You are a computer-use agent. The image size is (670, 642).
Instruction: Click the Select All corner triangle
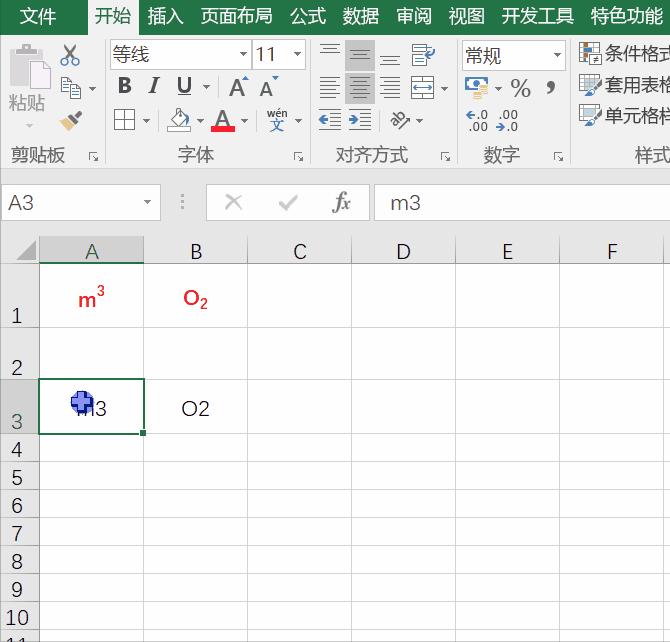coord(26,251)
